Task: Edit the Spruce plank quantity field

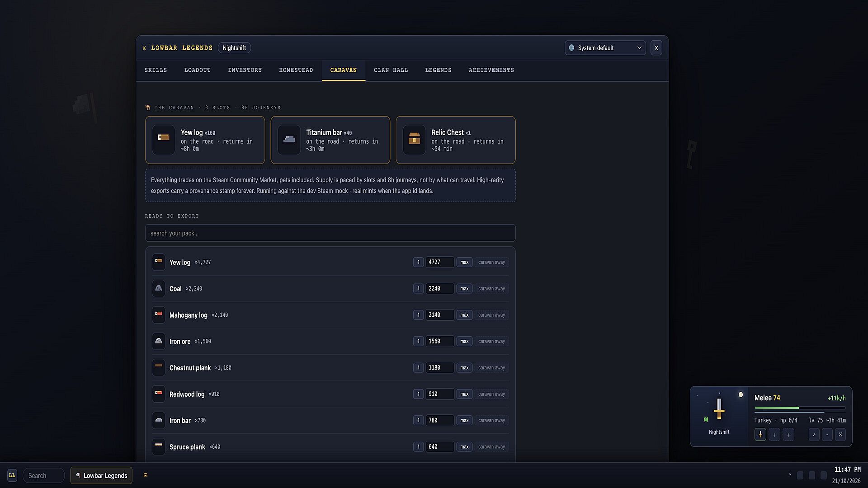Action: [x=439, y=446]
